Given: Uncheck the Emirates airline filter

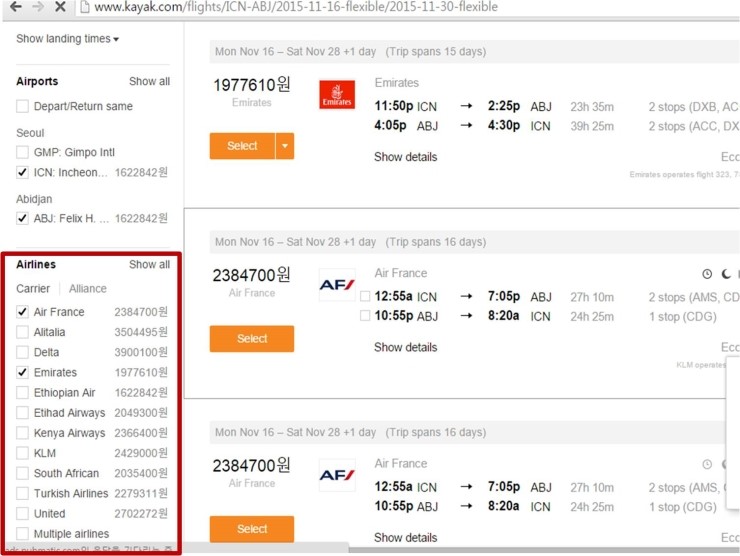Looking at the screenshot, I should 22,372.
